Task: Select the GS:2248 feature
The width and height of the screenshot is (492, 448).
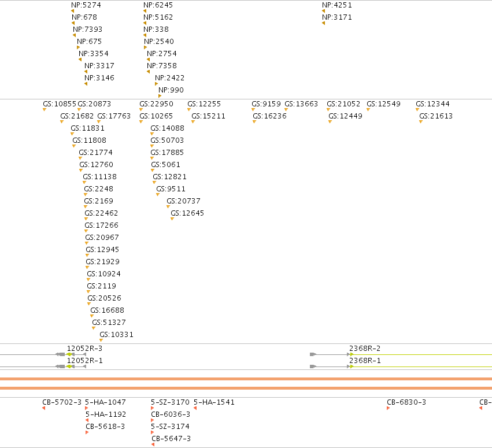Action: (x=98, y=189)
